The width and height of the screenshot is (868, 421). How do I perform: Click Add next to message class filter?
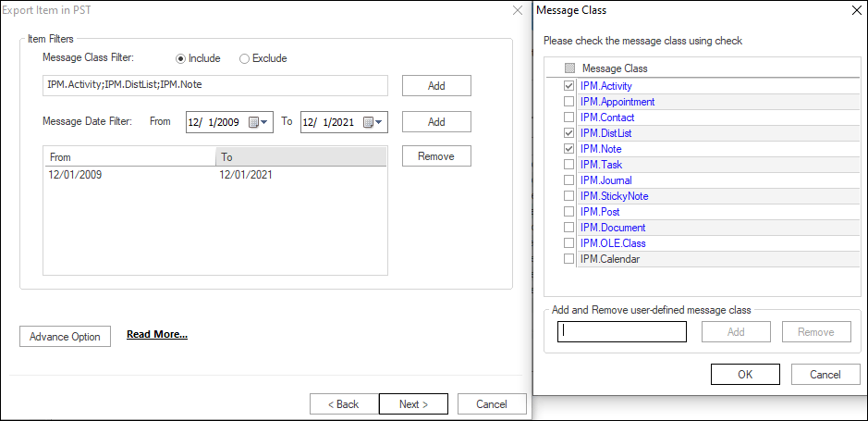pyautogui.click(x=436, y=86)
